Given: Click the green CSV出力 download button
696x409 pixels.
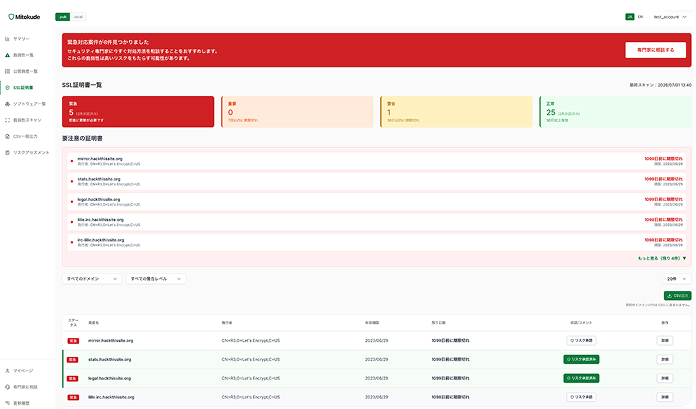Looking at the screenshot, I should pyautogui.click(x=677, y=296).
